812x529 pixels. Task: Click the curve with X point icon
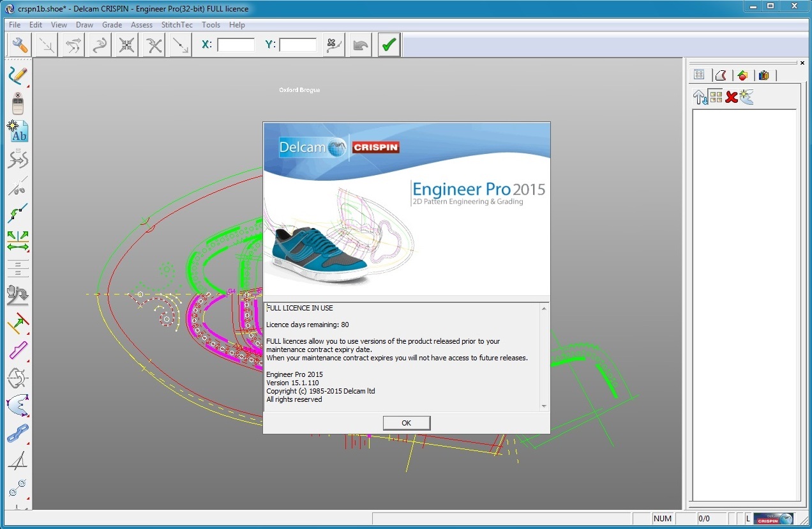(x=334, y=45)
